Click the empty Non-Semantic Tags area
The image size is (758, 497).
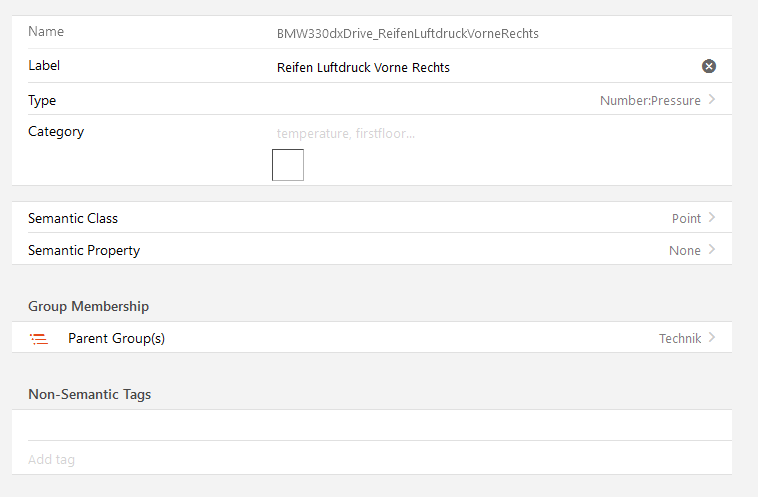pyautogui.click(x=370, y=425)
